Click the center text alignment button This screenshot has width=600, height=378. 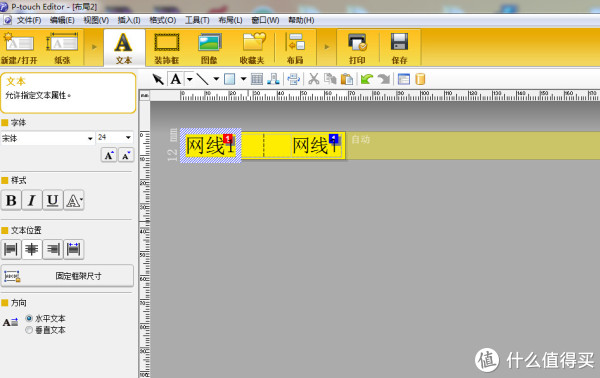(x=31, y=249)
